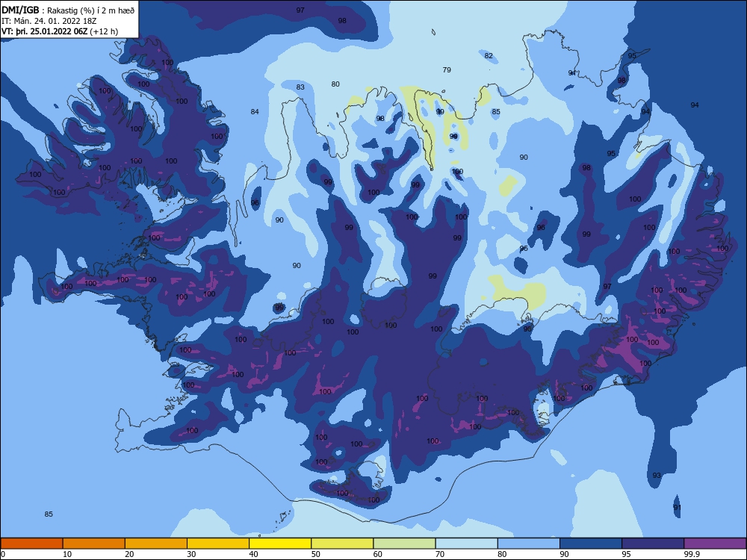Screen dimensions: 747x560
Task: Click the '79' humidity value on the map
Action: [447, 70]
